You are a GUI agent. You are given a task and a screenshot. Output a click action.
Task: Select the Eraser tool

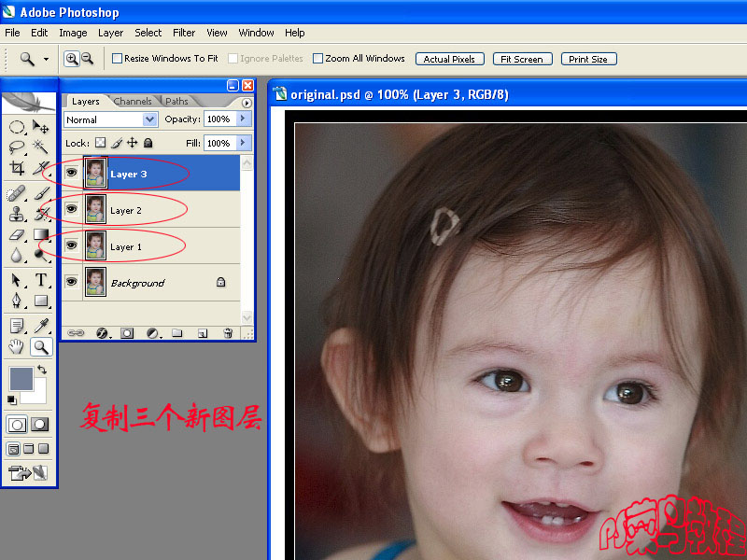coord(17,235)
